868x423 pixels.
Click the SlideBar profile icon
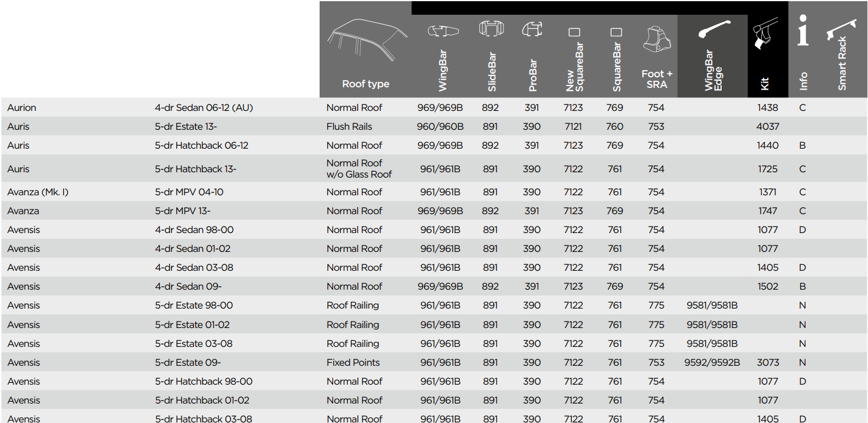(x=491, y=29)
